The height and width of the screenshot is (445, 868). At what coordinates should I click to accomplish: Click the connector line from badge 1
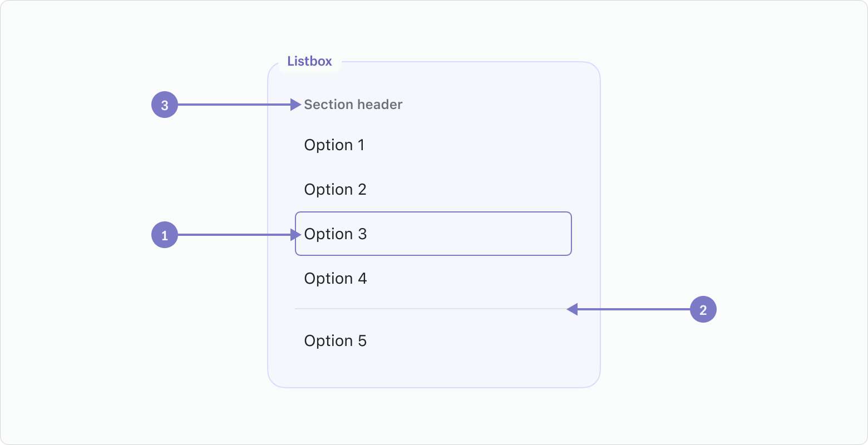(x=234, y=235)
